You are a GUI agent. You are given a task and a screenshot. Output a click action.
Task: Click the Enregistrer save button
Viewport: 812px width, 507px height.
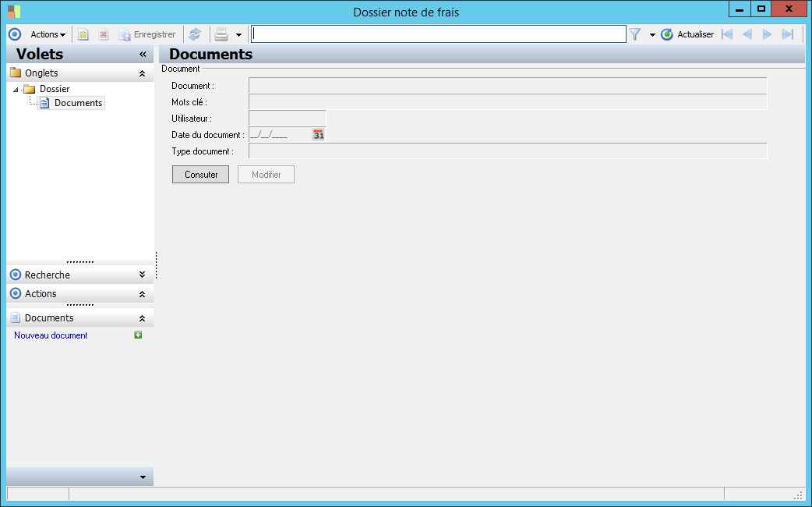(147, 35)
